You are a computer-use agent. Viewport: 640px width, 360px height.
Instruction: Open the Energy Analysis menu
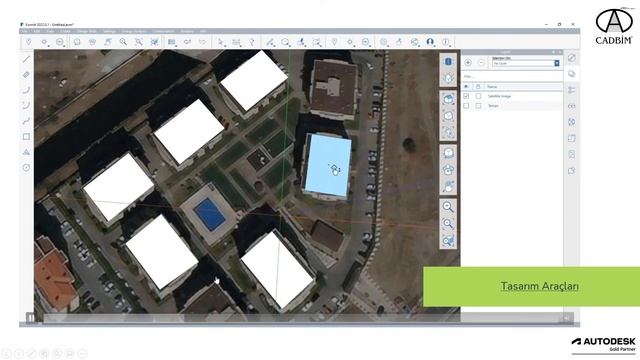pyautogui.click(x=134, y=31)
